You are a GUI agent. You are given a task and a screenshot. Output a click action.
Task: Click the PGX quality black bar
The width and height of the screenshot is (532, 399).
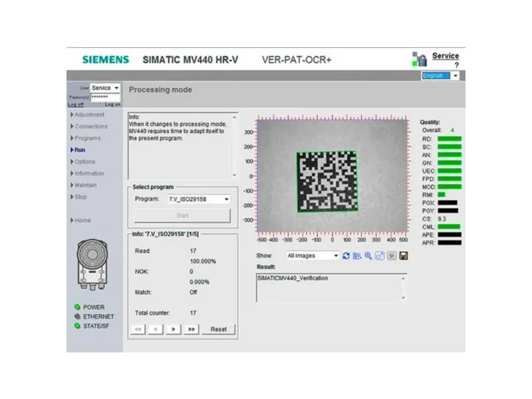tap(448, 203)
